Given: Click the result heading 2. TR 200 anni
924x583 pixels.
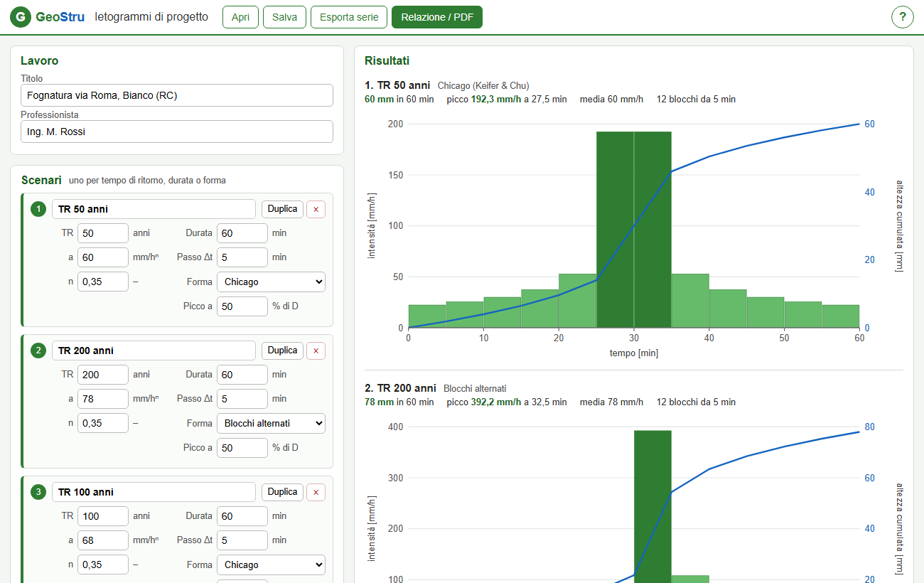Looking at the screenshot, I should [401, 388].
